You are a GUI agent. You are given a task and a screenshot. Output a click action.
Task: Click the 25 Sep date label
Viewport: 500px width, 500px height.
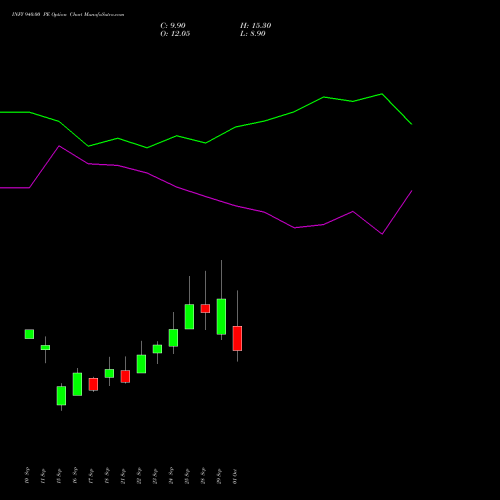[187, 475]
